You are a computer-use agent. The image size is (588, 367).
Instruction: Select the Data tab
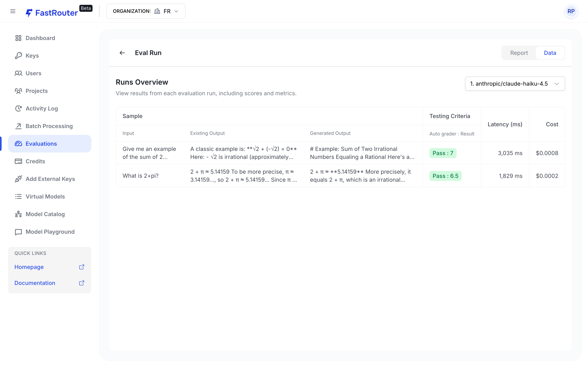550,53
